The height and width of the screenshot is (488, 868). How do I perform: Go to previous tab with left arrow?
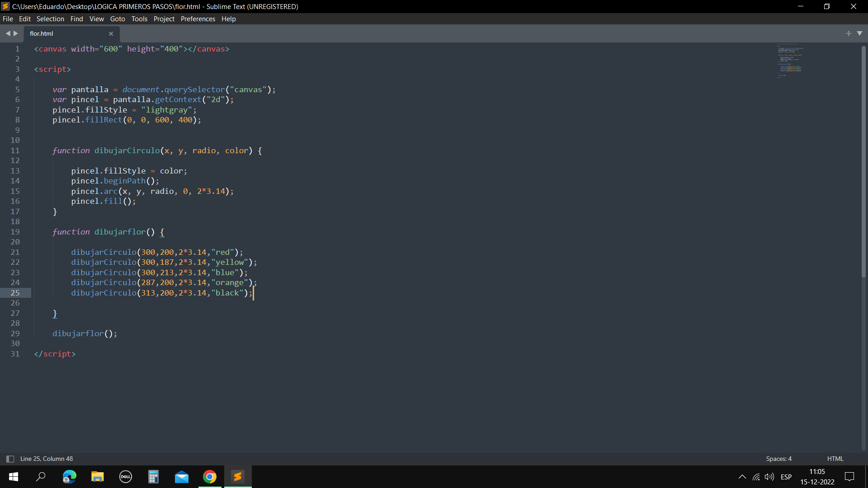click(x=8, y=33)
